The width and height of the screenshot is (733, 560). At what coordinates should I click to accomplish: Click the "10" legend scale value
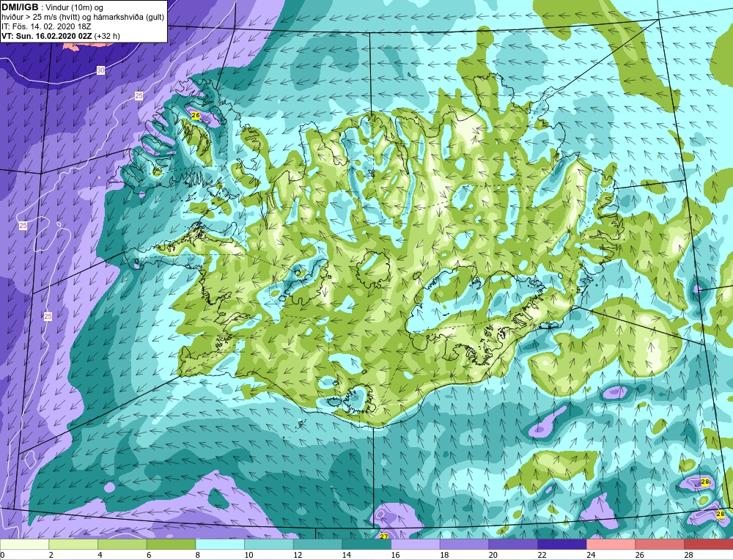[248, 555]
